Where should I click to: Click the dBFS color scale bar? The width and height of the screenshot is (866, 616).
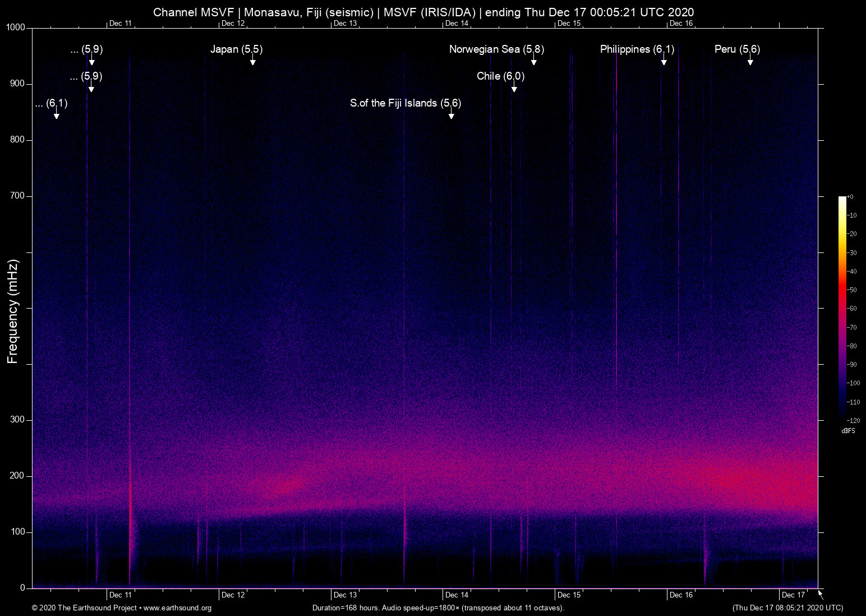coord(842,307)
